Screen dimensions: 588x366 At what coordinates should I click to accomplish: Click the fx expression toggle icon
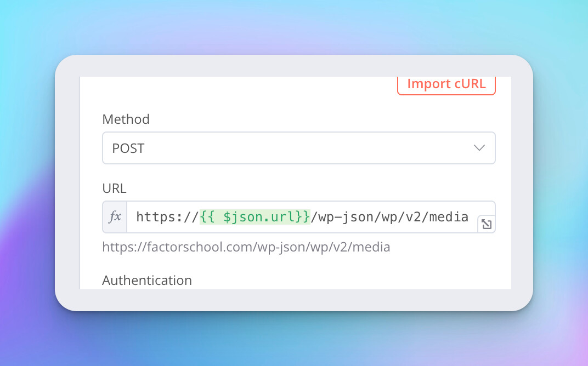click(x=115, y=217)
